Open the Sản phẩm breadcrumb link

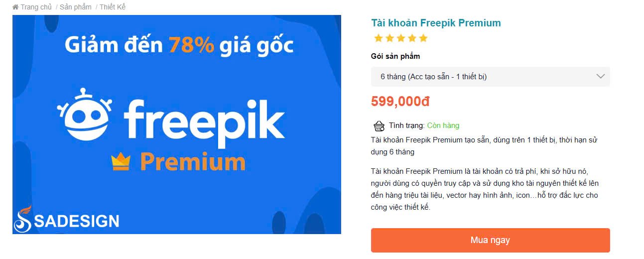click(x=76, y=7)
